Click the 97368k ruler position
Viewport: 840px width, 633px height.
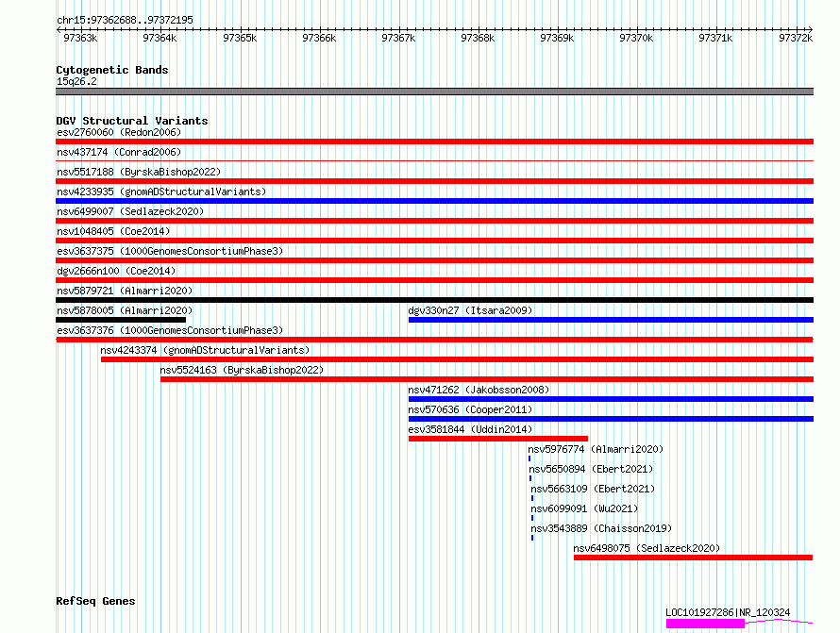pos(478,38)
